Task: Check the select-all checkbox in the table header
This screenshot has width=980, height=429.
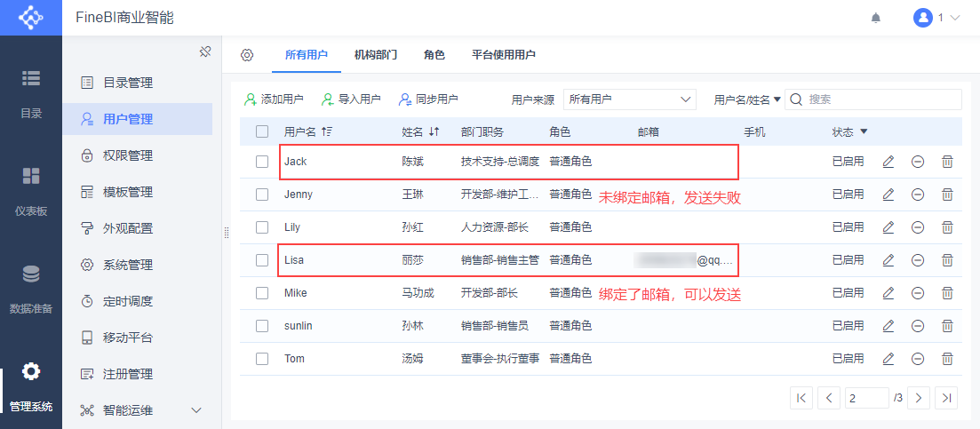Action: 262,132
